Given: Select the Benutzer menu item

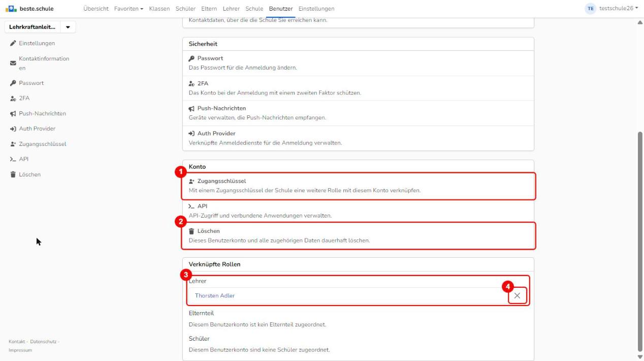Looking at the screenshot, I should (x=281, y=9).
